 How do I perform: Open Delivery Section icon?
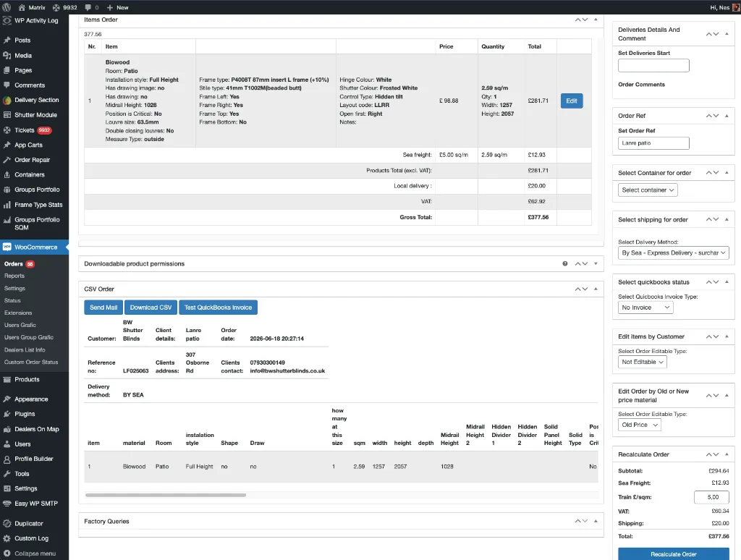pos(7,100)
